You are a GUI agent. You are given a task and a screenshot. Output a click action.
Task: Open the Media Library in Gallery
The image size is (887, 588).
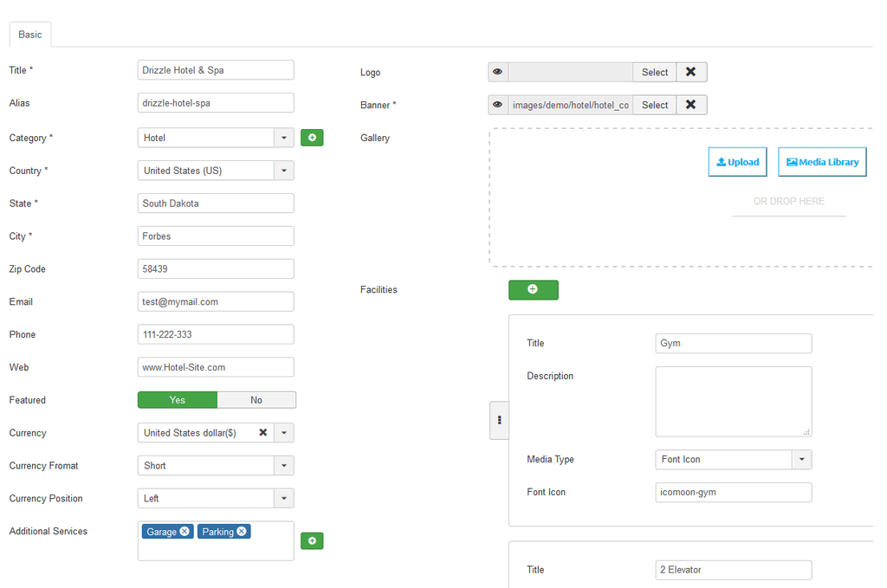click(822, 162)
